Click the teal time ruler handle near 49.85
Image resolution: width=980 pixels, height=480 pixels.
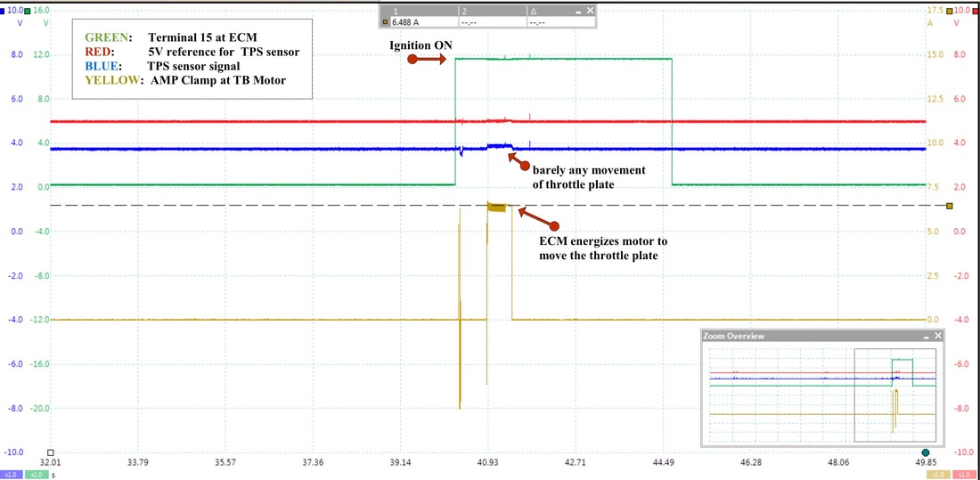tap(926, 452)
